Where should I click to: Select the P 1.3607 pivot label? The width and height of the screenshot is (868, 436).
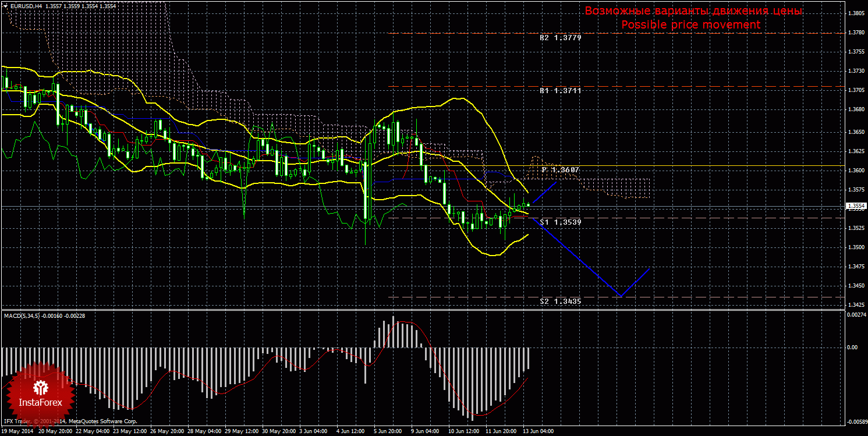[x=560, y=169]
